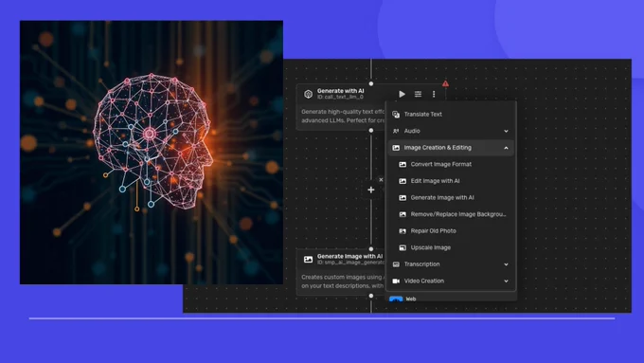Select the Generate Image with AI node title
The image size is (644, 363).
(349, 256)
